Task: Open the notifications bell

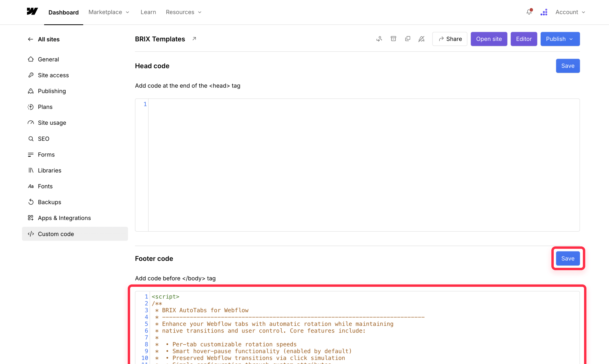Action: coord(529,12)
